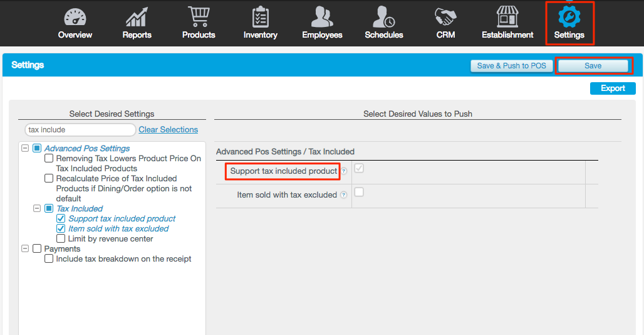The image size is (644, 335).
Task: Click help icon beside Support tax included product
Action: 344,171
